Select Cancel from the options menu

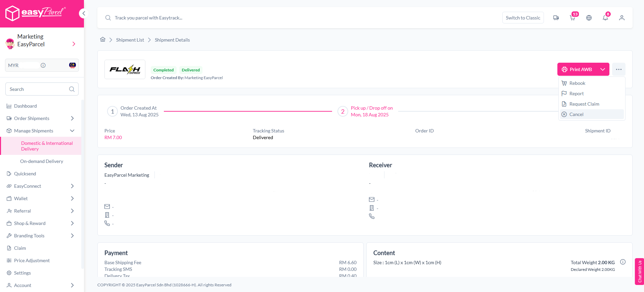click(x=576, y=114)
